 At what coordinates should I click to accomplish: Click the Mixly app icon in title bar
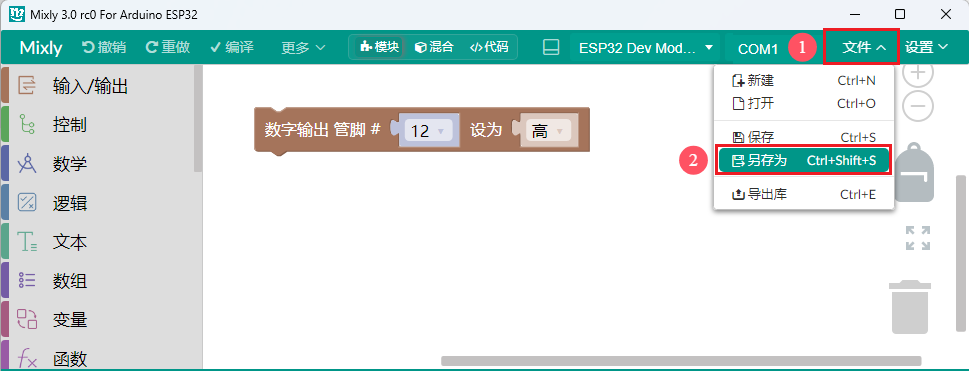17,14
